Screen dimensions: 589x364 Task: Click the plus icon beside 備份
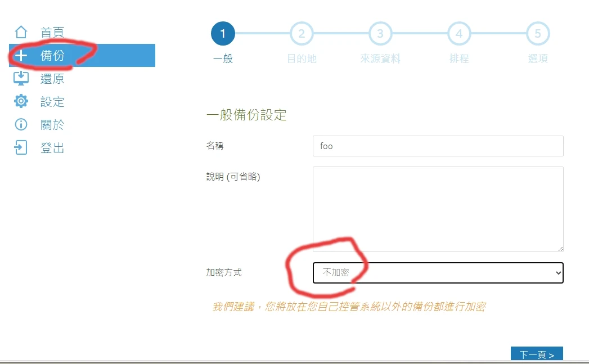coord(21,56)
